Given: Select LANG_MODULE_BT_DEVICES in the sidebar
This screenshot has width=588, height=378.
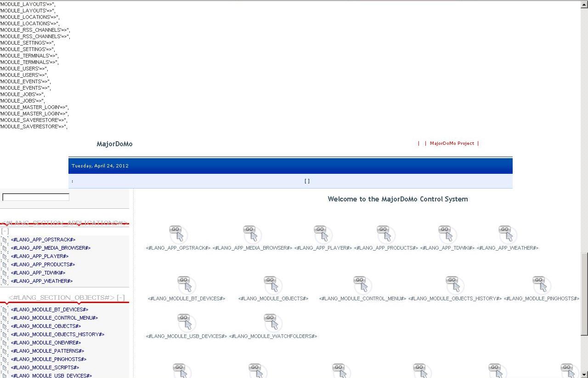Looking at the screenshot, I should tap(50, 309).
